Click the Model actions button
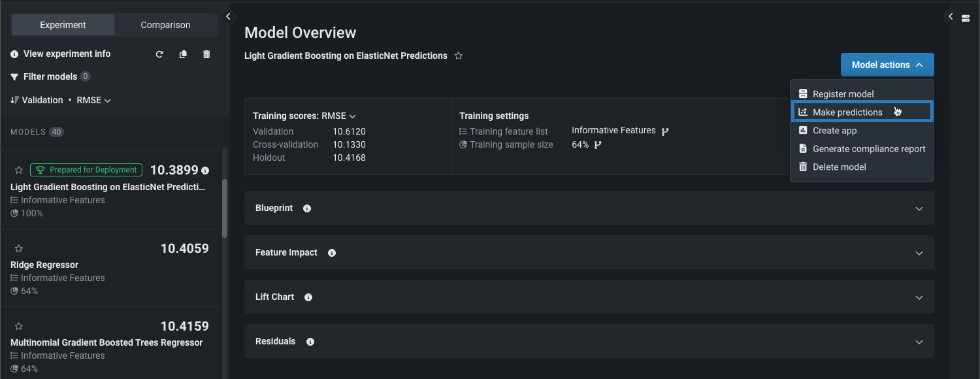The height and width of the screenshot is (379, 980). [887, 65]
